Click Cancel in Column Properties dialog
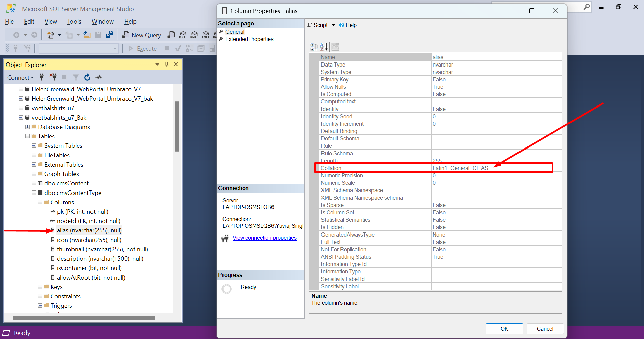644x339 pixels. click(x=545, y=329)
